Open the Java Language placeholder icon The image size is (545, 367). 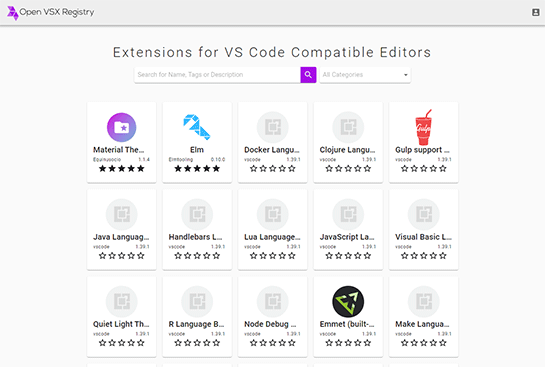point(121,214)
